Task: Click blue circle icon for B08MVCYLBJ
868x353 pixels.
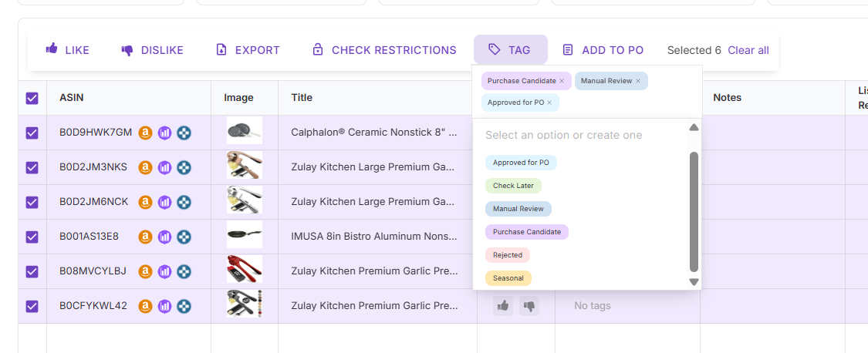Action: 184,271
